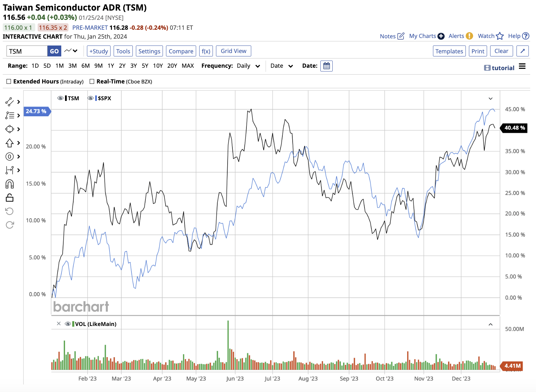Select the circled number annotation tool
The width and height of the screenshot is (536, 392).
click(10, 157)
